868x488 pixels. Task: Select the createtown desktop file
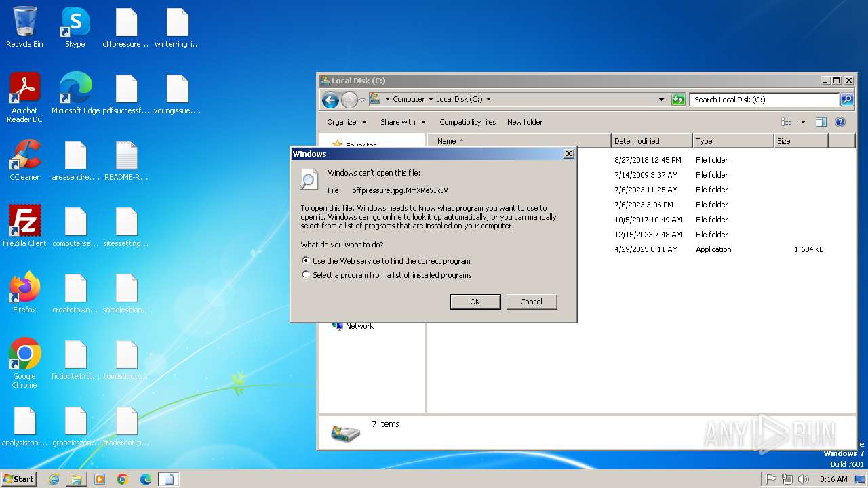click(75, 293)
